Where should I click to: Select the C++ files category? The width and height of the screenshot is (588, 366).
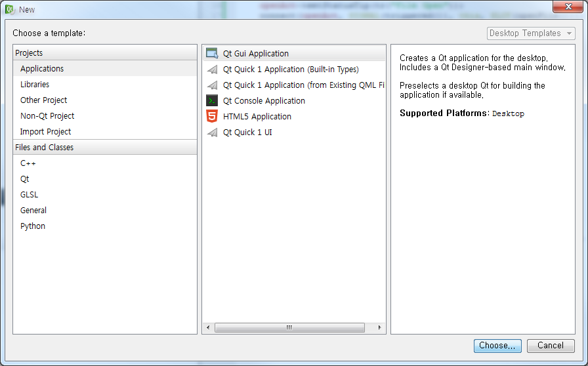[104, 163]
